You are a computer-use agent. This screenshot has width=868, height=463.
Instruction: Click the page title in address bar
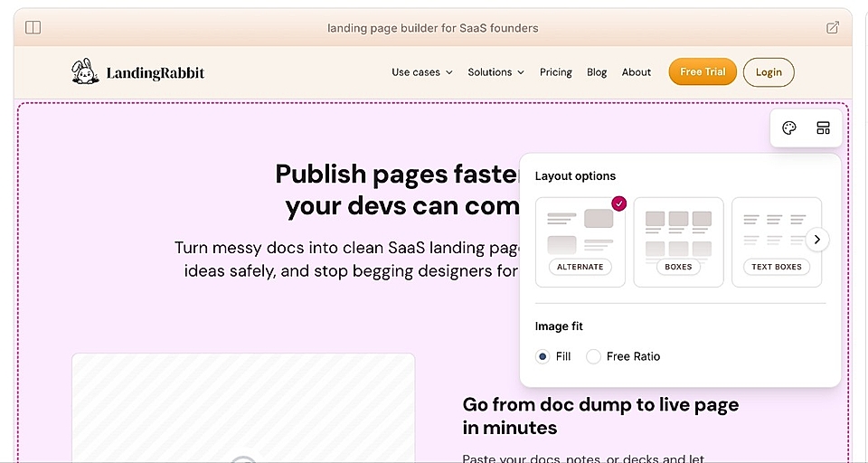tap(433, 28)
